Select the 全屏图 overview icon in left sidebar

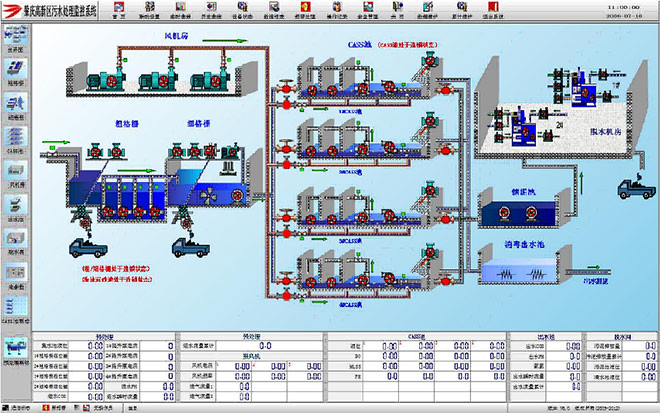(15, 41)
